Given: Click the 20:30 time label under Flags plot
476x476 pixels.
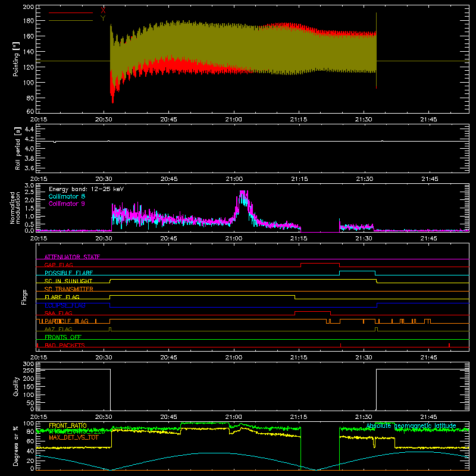Looking at the screenshot, I should click(x=104, y=358).
